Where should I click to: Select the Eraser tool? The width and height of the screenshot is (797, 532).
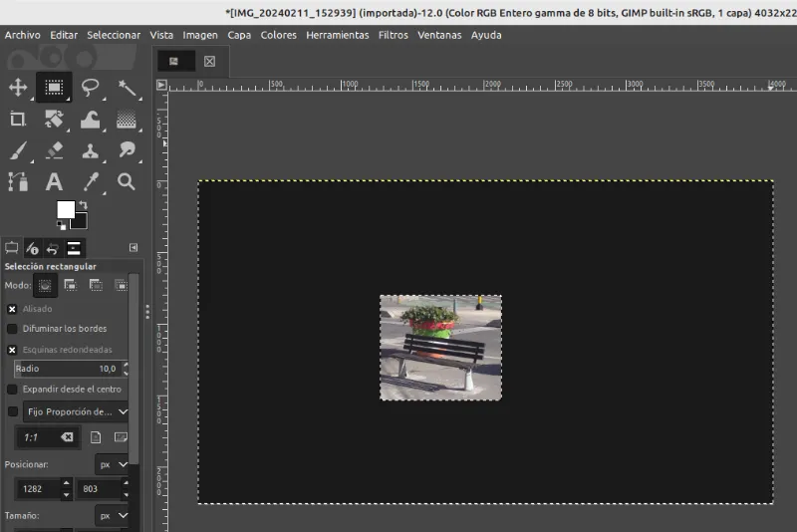[54, 150]
